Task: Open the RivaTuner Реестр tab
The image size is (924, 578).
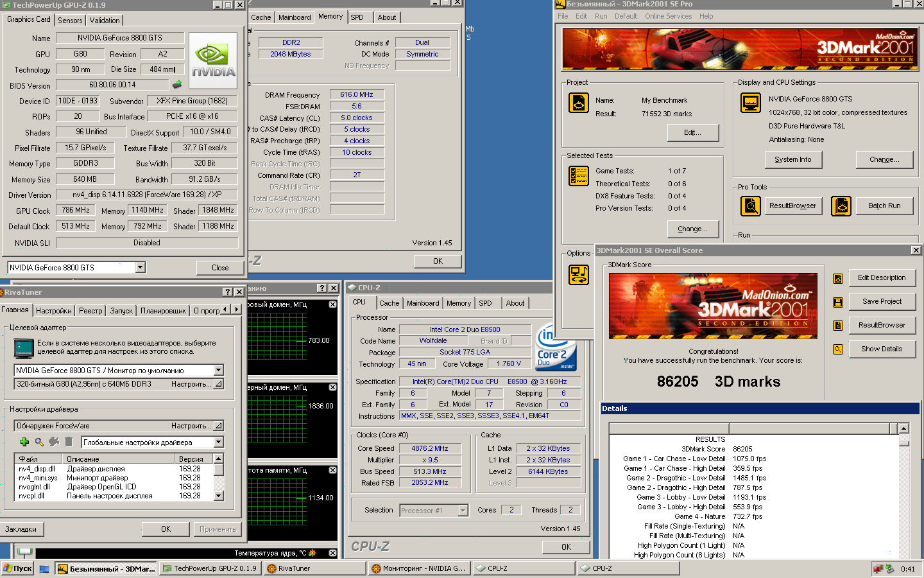Action: (90, 311)
